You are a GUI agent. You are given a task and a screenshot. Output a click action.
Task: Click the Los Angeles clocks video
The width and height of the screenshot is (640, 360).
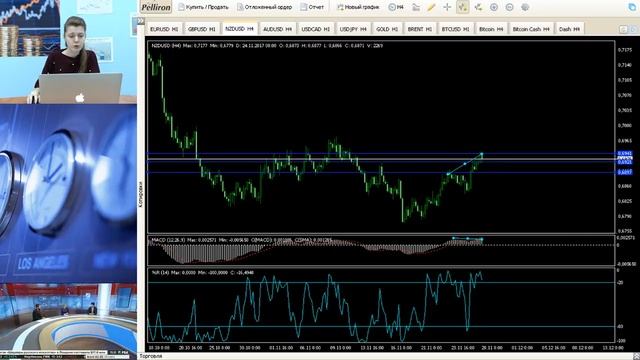68,193
